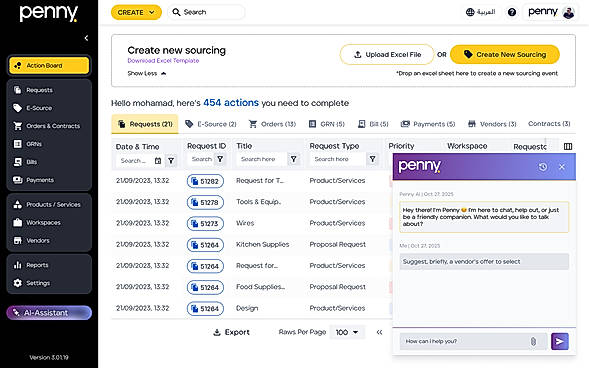
Task: Click the Food Supplies title cell
Action: [260, 287]
